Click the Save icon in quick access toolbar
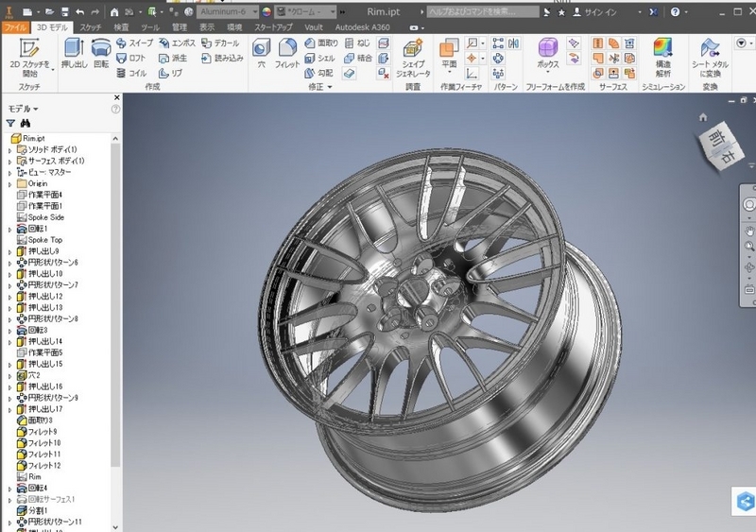The width and height of the screenshot is (756, 532). (64, 11)
